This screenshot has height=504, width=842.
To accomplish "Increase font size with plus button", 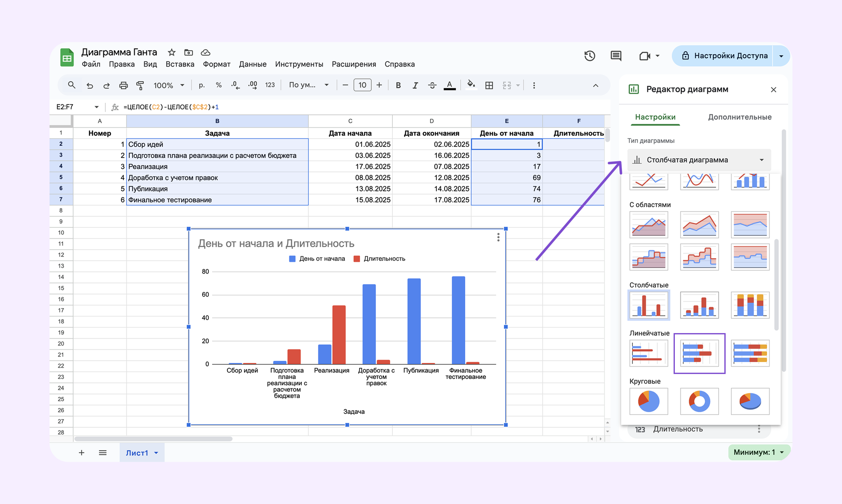I will pyautogui.click(x=379, y=85).
